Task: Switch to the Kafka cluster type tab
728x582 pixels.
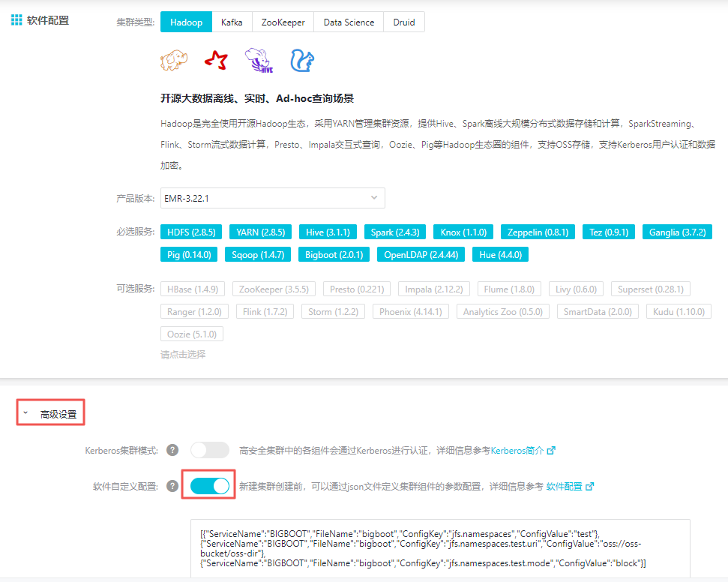Action: [232, 22]
